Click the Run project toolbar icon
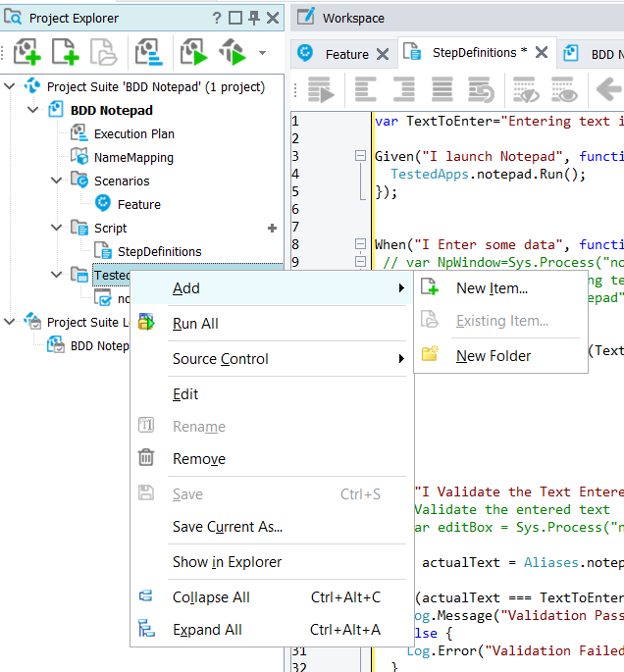This screenshot has width=624, height=672. 193,52
